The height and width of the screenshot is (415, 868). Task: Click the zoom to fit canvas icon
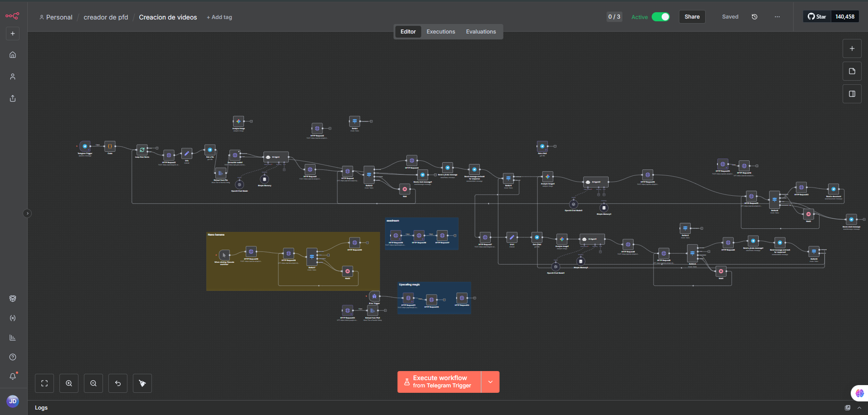44,383
